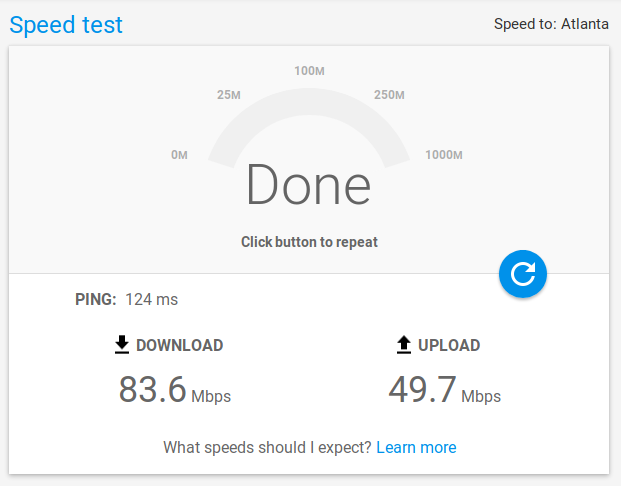
Task: Click the blue repeat test button
Action: point(523,274)
